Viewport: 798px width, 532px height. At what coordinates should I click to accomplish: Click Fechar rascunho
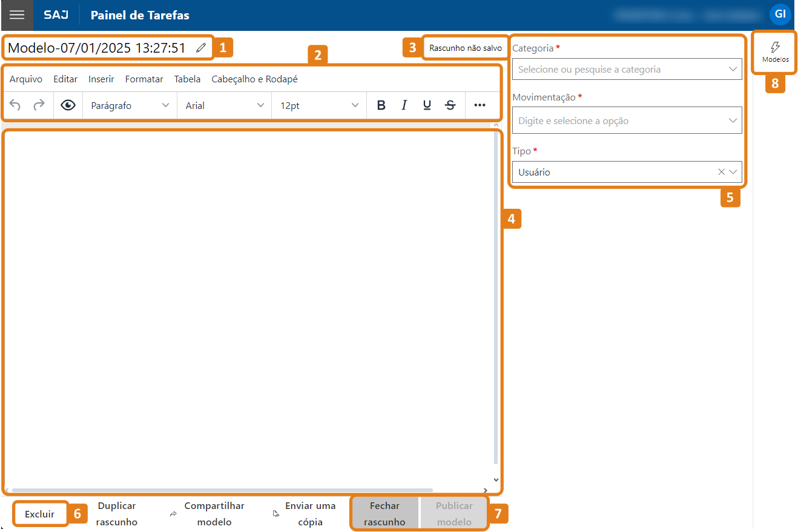point(384,513)
